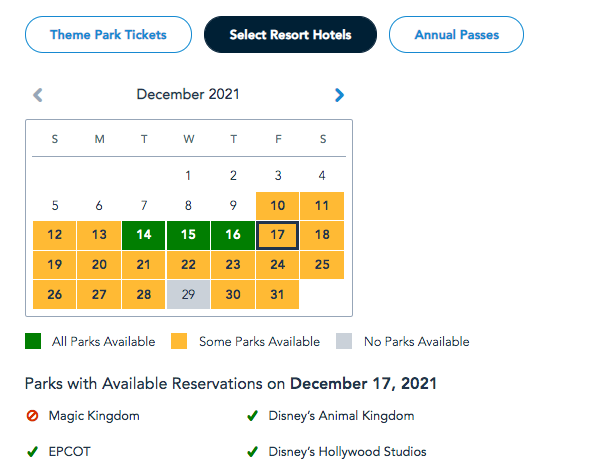Open the Annual Passes tab
The image size is (605, 472).
(456, 35)
